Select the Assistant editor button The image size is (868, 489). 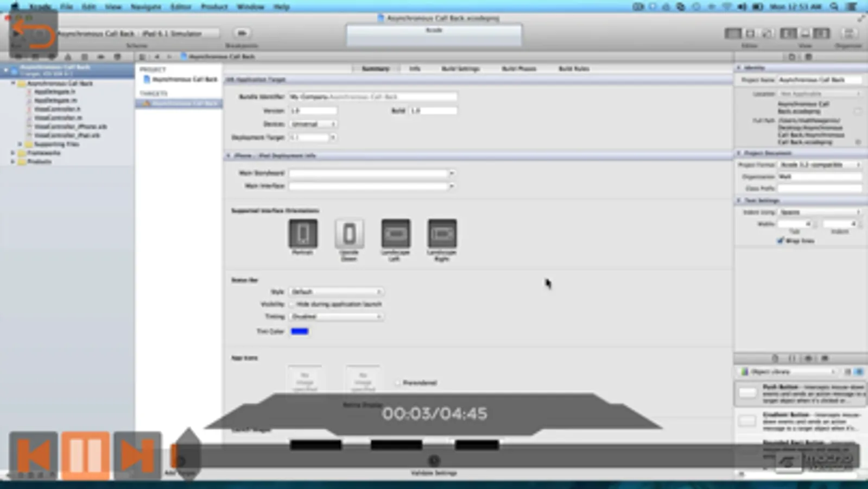click(750, 33)
